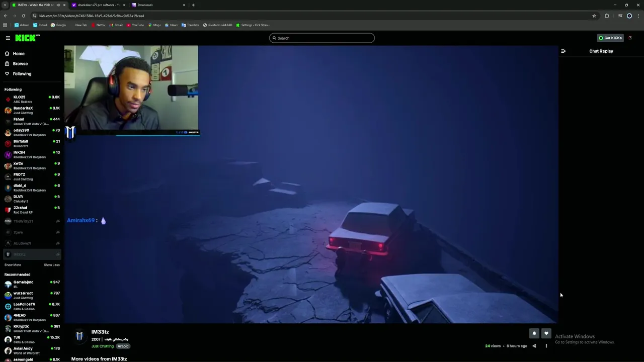Open the media control icon in toolbar
The height and width of the screenshot is (362, 644).
pos(620,16)
